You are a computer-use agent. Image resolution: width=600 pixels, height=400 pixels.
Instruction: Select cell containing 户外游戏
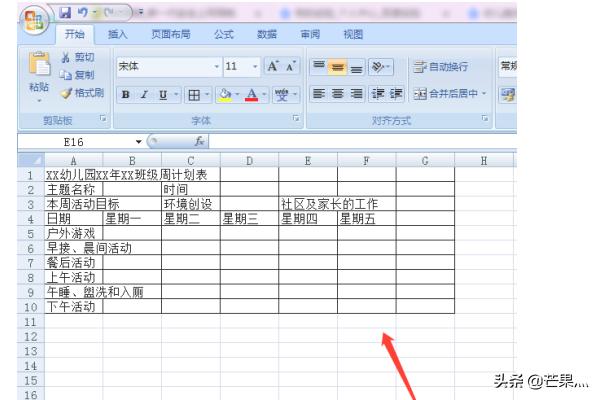[74, 233]
